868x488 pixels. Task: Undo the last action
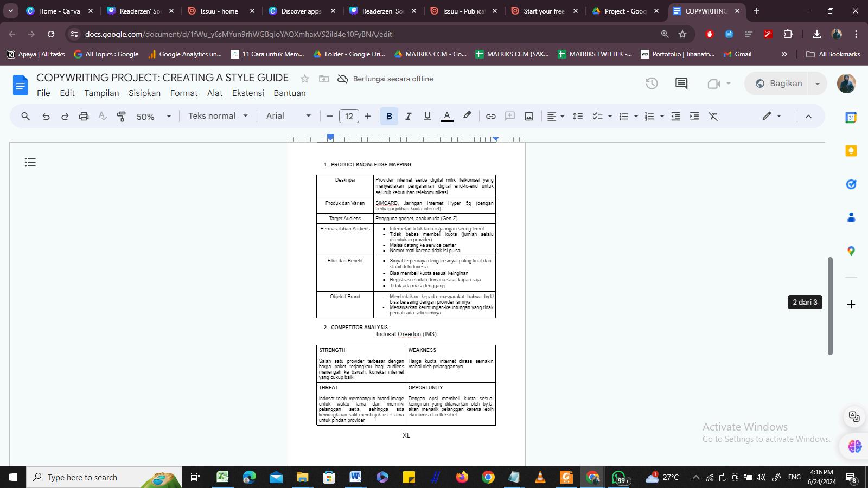[46, 116]
